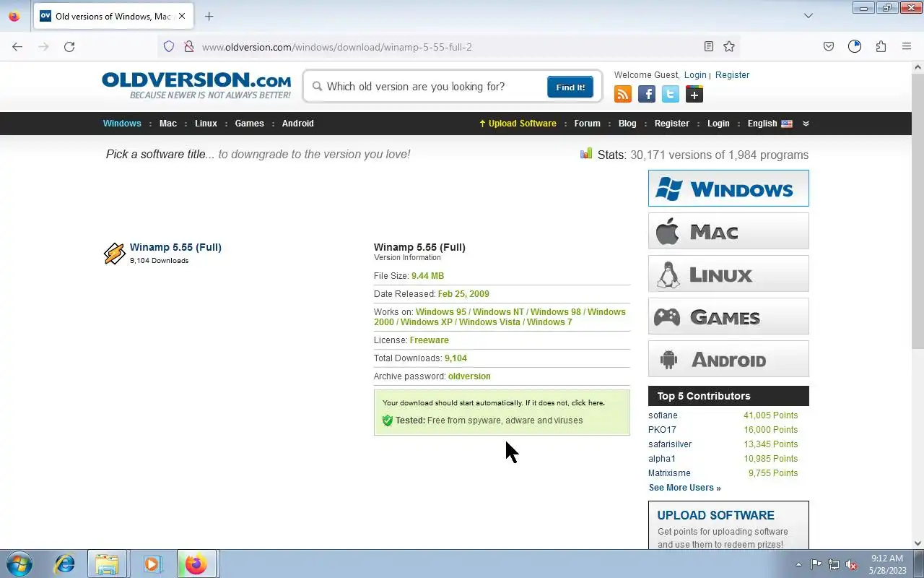924x578 pixels.
Task: Click the network tray icon
Action: [x=834, y=564]
